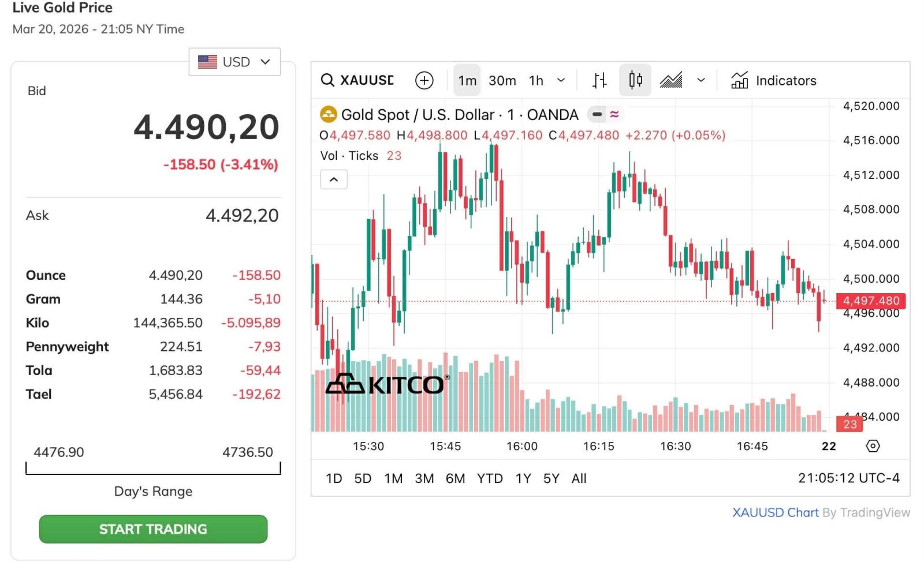Screen dimensions: 924x562
Task: Click the START TRADING button
Action: 153,529
